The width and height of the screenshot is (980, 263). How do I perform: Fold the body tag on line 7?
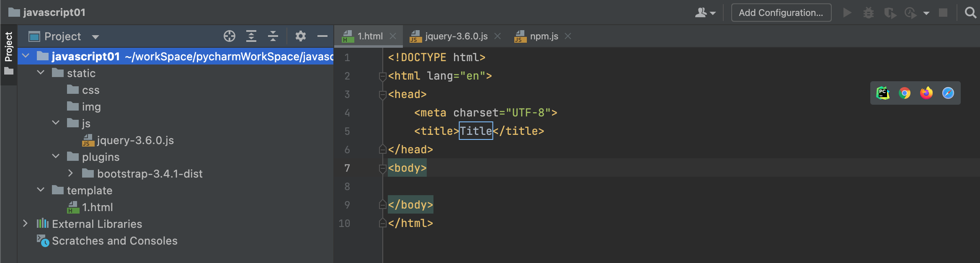[x=382, y=168]
